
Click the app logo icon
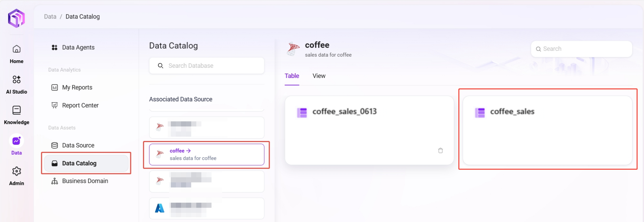tap(16, 18)
